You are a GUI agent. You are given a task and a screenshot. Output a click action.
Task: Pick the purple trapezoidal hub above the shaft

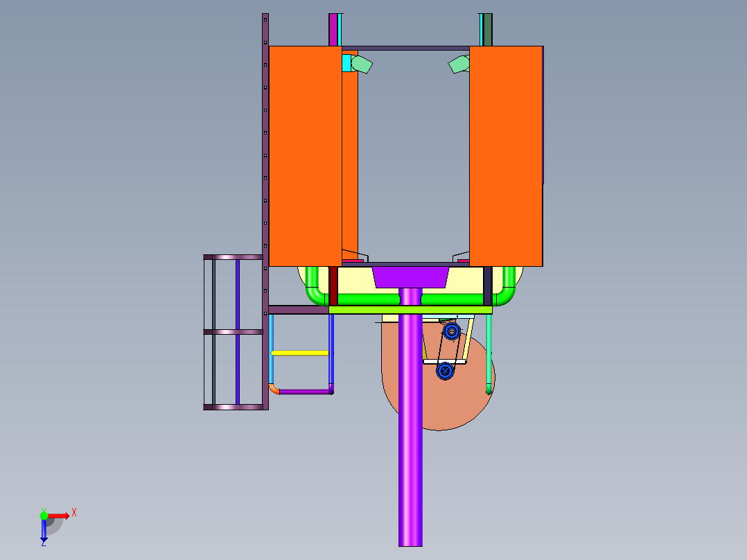point(410,277)
